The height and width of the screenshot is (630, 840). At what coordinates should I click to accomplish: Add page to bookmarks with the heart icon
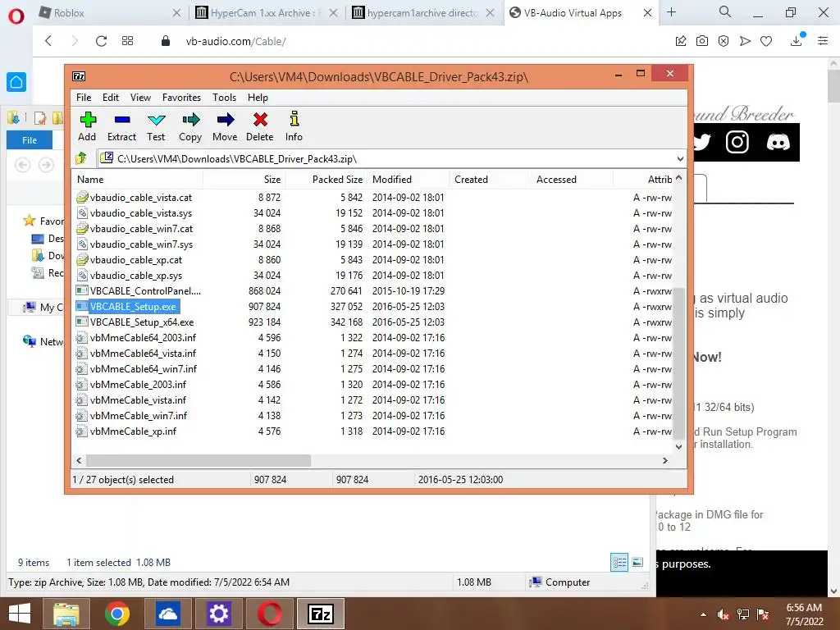coord(766,41)
